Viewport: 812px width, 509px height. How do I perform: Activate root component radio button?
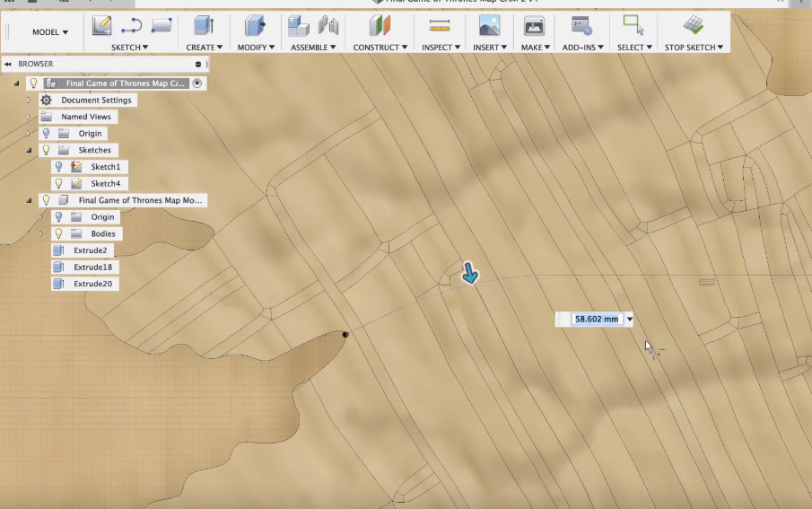coord(197,83)
